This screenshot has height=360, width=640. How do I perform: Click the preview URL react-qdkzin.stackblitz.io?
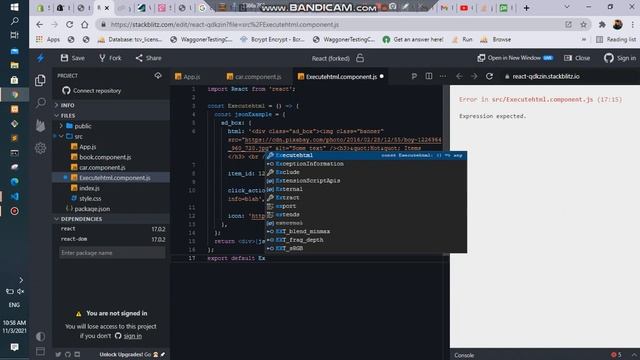(546, 76)
